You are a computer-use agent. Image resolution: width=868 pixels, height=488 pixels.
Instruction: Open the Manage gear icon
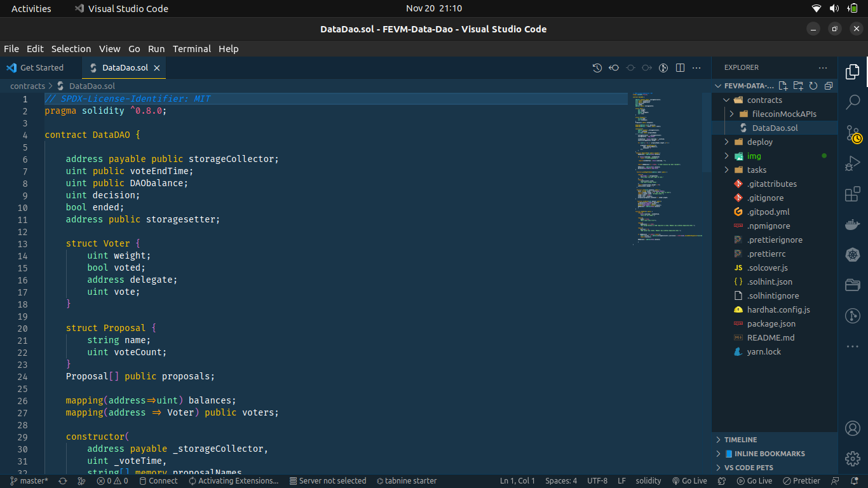[x=853, y=459]
